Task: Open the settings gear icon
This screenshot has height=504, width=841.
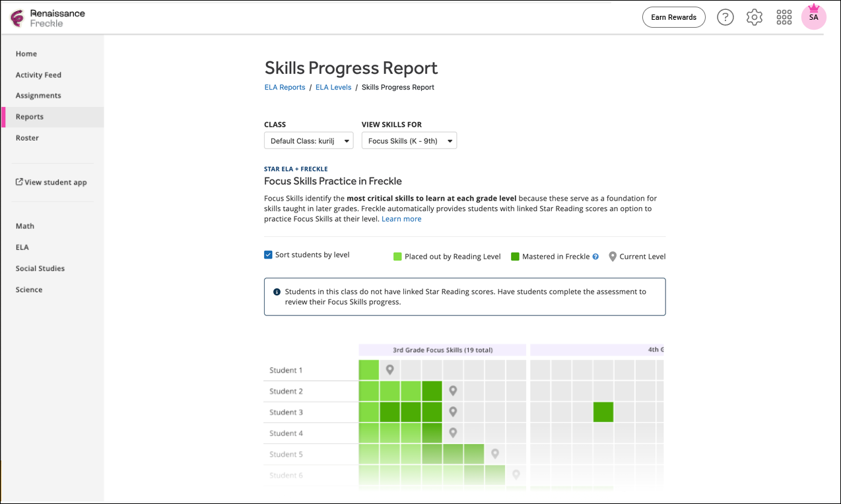Action: [x=754, y=17]
